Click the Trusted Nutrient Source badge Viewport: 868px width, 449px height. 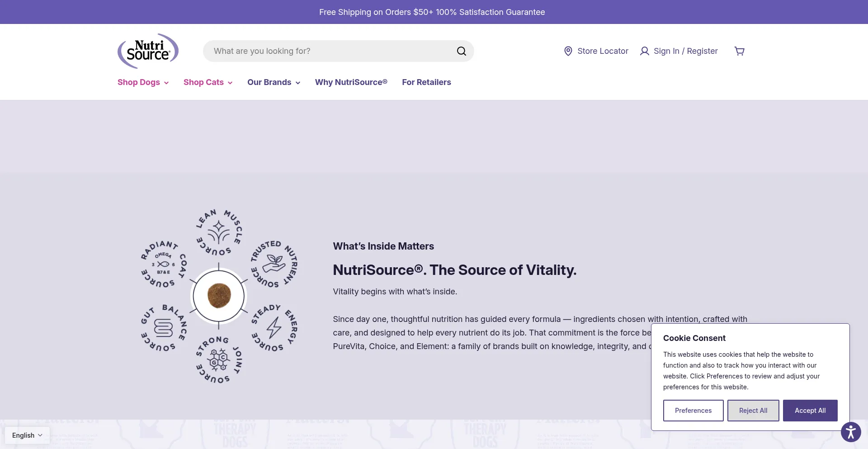[274, 265]
